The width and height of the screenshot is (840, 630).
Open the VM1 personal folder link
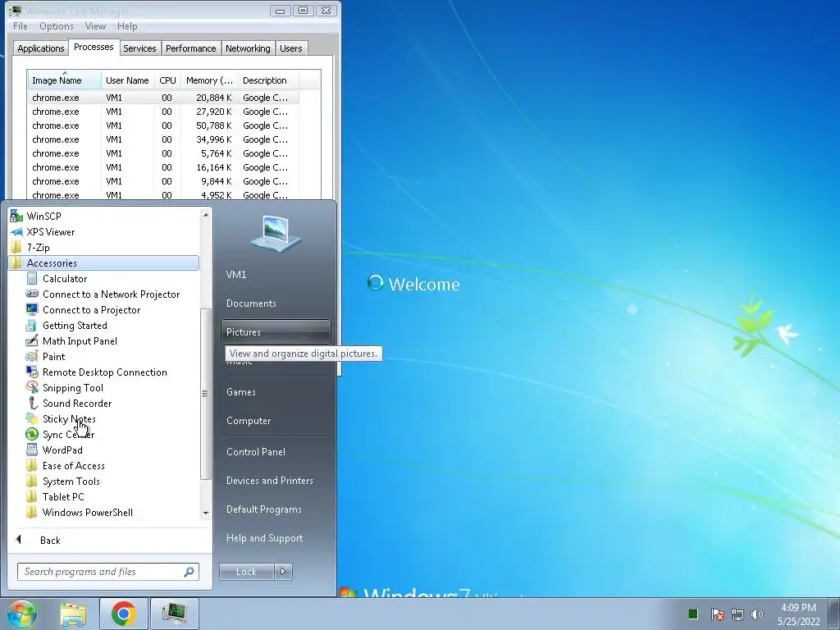point(236,275)
